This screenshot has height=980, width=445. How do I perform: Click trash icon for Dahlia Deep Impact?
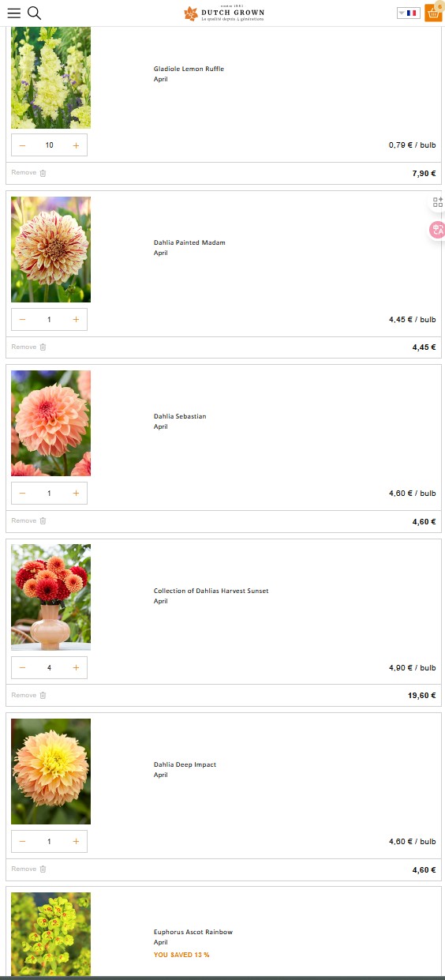coord(43,869)
